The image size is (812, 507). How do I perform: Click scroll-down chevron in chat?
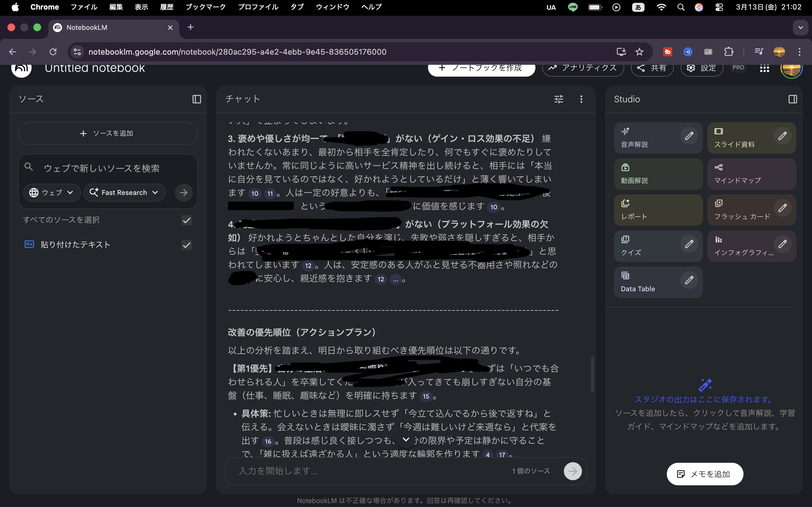[406, 440]
